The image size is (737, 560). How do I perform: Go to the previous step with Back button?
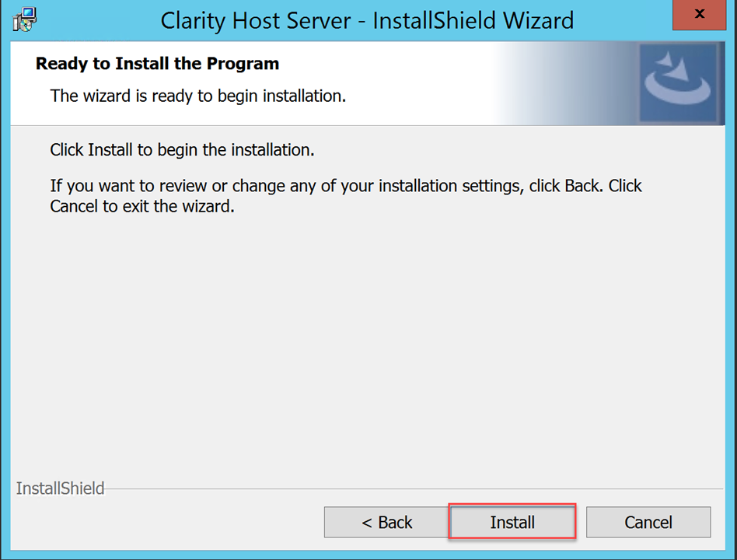(386, 523)
